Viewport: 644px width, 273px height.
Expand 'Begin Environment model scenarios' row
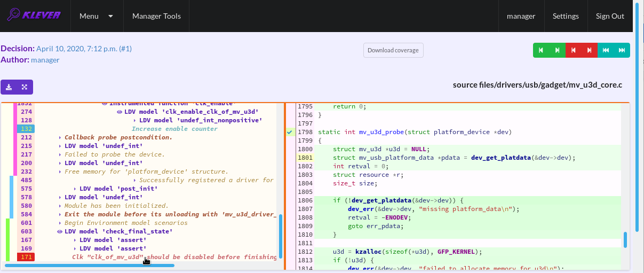tap(60, 223)
